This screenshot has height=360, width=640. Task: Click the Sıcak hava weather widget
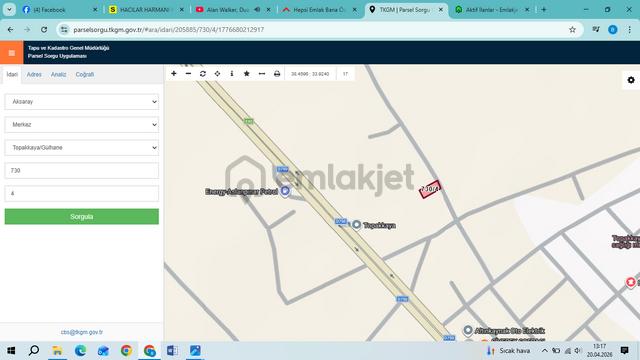pyautogui.click(x=509, y=351)
